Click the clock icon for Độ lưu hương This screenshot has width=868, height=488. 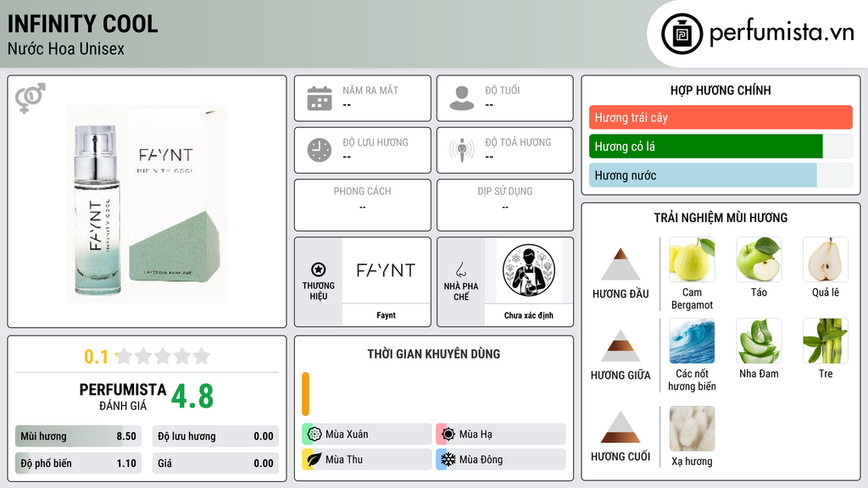tap(320, 150)
